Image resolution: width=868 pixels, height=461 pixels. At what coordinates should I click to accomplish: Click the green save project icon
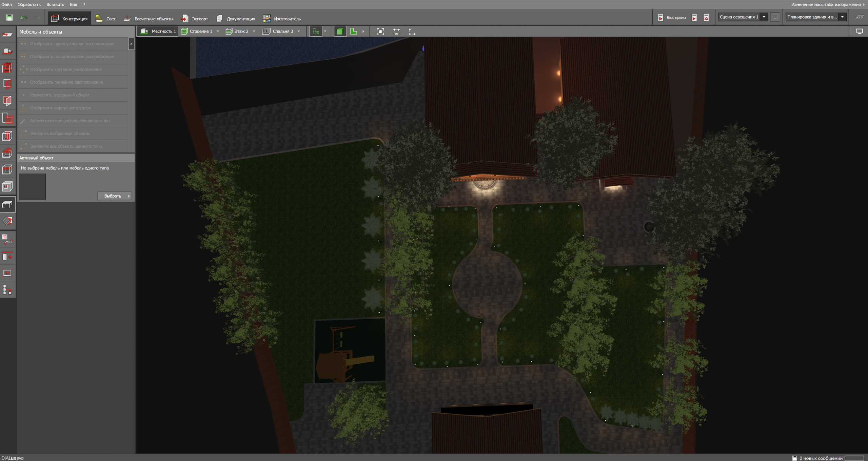pos(9,18)
